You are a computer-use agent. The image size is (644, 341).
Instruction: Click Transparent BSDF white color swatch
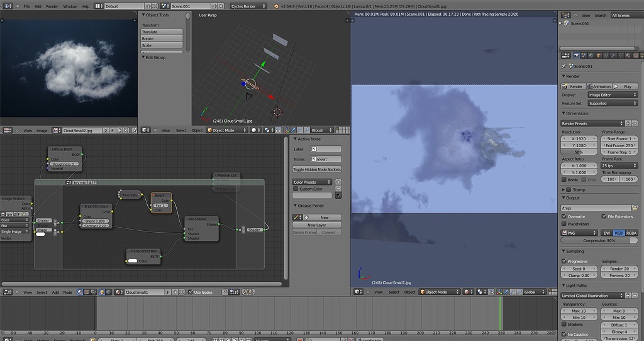(133, 261)
